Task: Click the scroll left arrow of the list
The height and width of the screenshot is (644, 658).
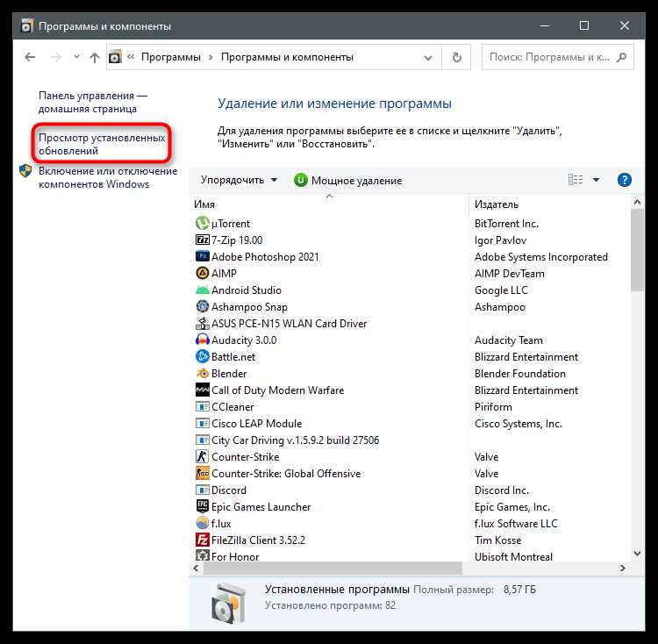Action: click(x=196, y=568)
